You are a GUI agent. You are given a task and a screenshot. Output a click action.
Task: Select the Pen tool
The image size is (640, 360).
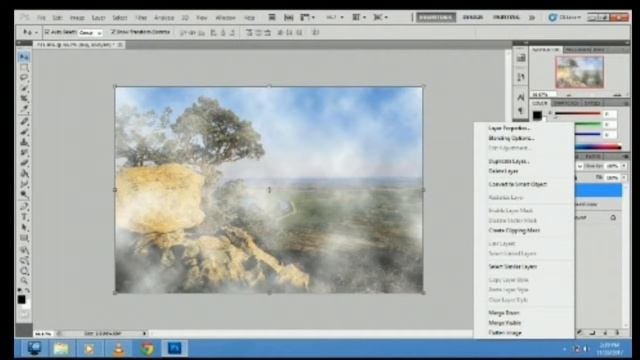click(x=24, y=206)
